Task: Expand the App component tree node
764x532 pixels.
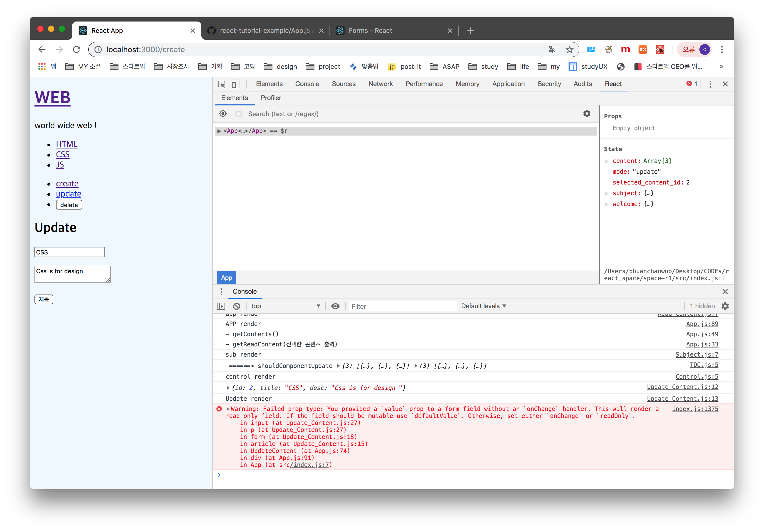Action: [219, 131]
